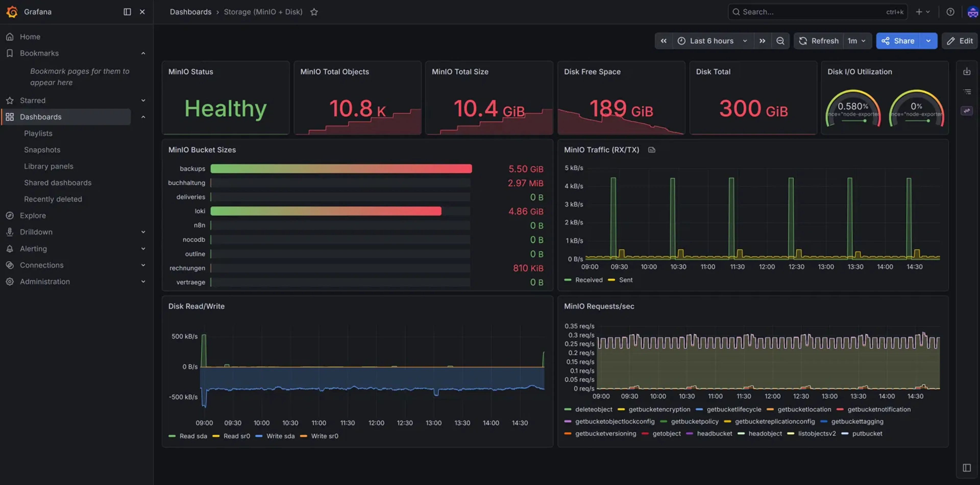This screenshot has width=980, height=485.
Task: Click the Alerting bell icon
Action: pyautogui.click(x=10, y=248)
